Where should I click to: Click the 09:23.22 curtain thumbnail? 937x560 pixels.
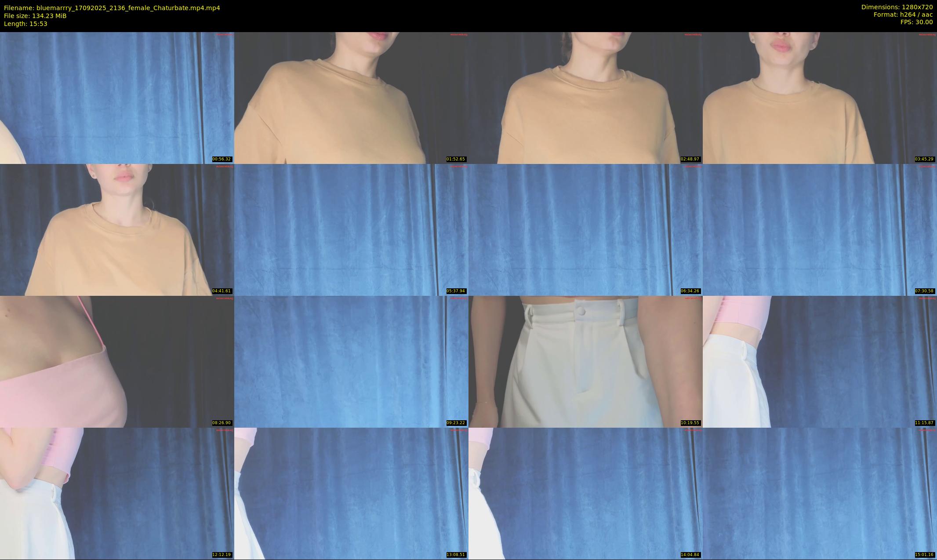click(x=351, y=361)
